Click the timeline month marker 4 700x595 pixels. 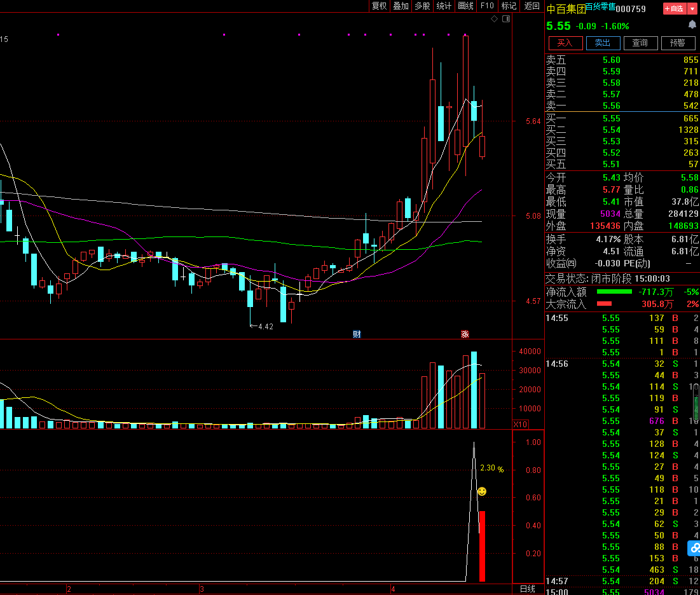click(393, 589)
